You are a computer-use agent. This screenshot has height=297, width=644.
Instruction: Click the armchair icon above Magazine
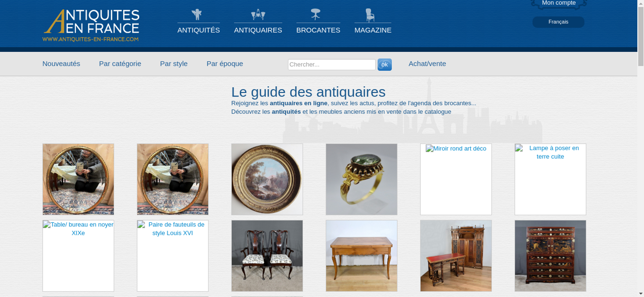pyautogui.click(x=370, y=15)
